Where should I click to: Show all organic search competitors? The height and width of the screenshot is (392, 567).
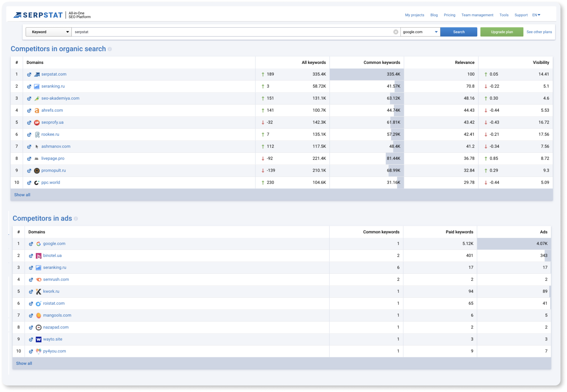coord(22,195)
